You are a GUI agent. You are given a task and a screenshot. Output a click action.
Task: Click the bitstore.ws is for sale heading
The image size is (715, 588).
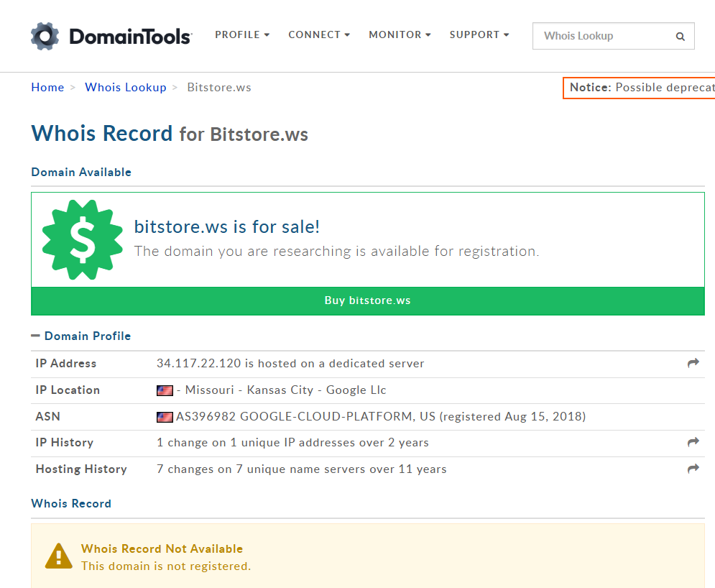227,226
